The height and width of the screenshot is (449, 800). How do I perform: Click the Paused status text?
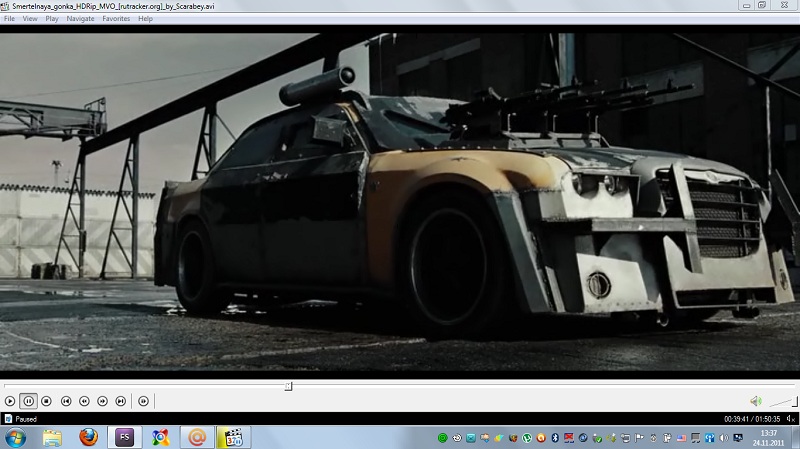coord(26,419)
